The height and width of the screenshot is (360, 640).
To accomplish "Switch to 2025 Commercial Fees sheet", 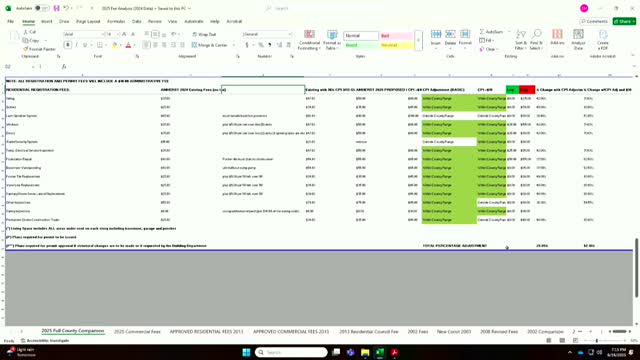I will pos(137,331).
